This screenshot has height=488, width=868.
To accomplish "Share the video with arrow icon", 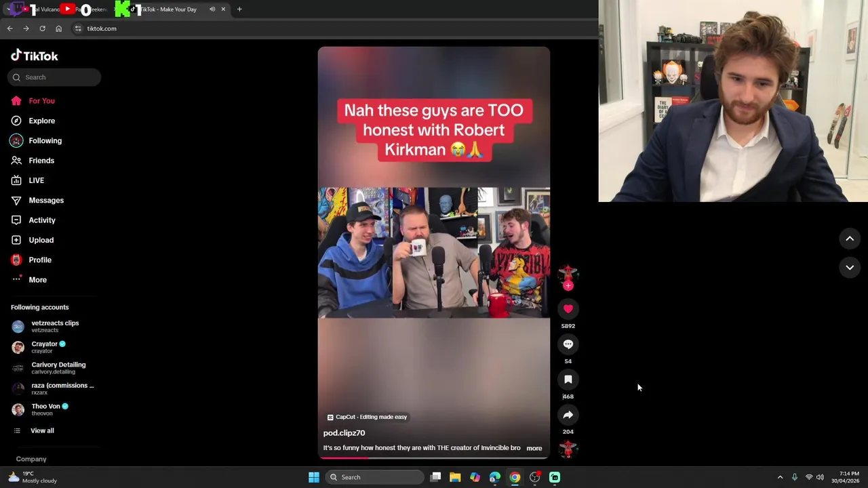I will coord(568,415).
